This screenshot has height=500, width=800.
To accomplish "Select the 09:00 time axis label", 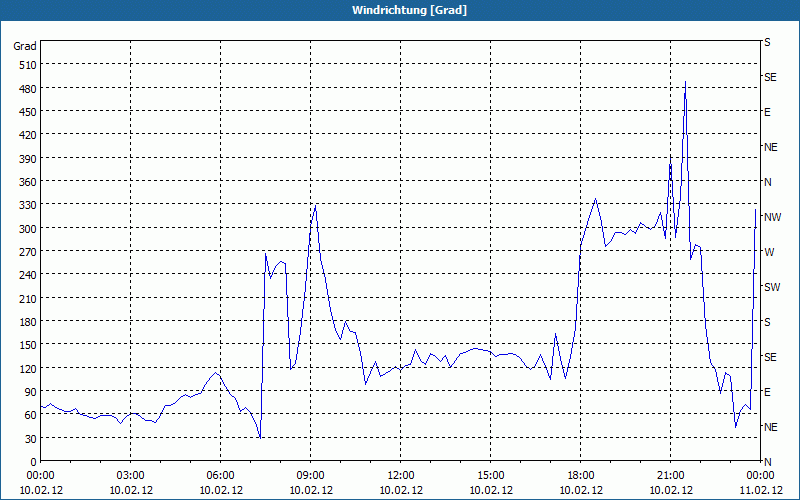I will [x=311, y=476].
